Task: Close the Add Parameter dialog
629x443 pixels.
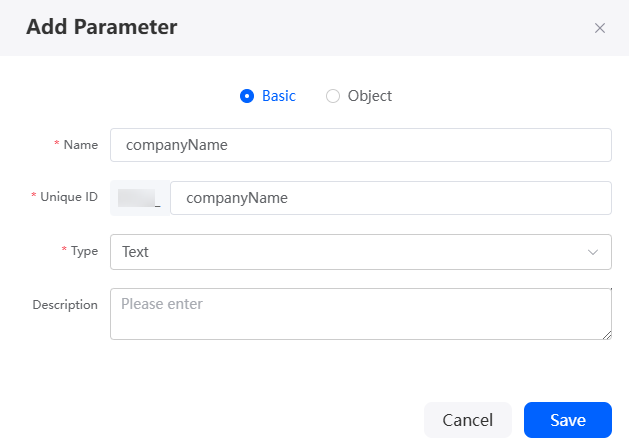Action: 600,28
